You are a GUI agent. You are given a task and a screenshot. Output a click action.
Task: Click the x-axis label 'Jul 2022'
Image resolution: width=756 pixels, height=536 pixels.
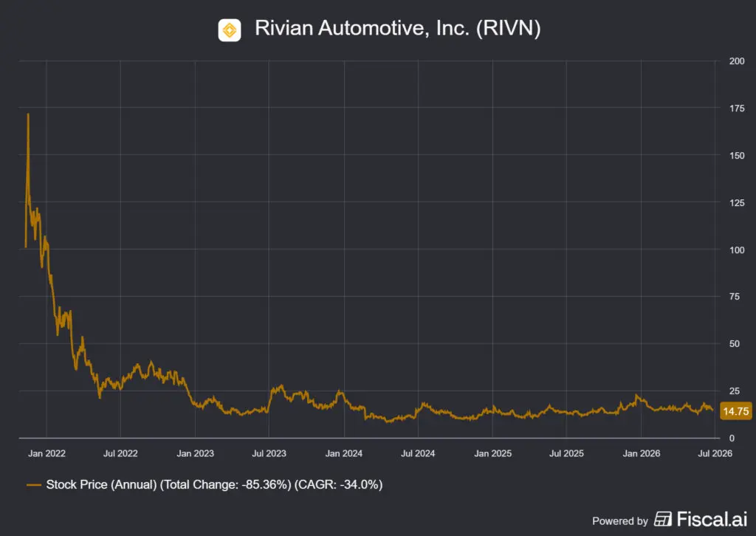120,453
